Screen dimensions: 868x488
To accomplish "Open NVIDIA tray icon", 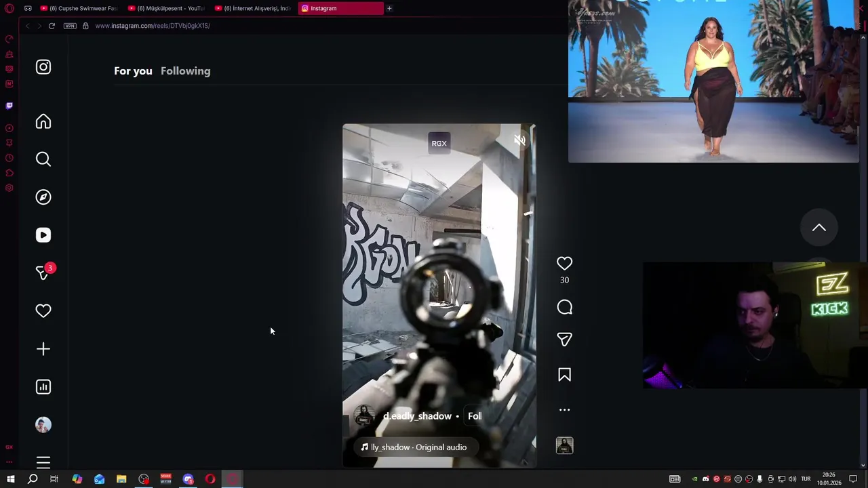I will click(x=694, y=479).
